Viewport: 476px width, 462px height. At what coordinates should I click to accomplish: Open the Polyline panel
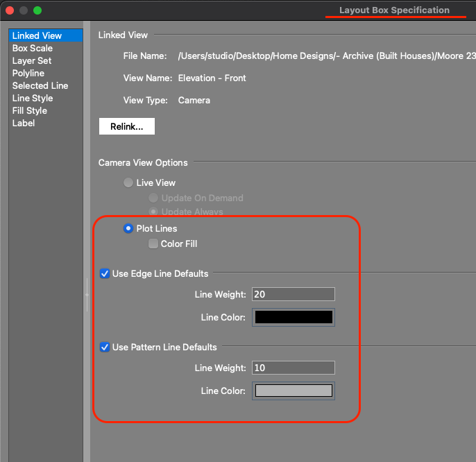[28, 73]
